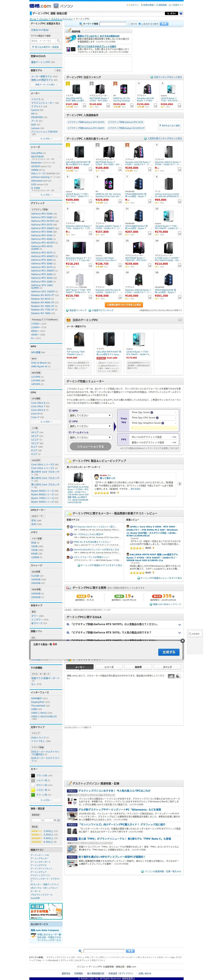Switch the trend view to bar chart icon

tap(171, 676)
